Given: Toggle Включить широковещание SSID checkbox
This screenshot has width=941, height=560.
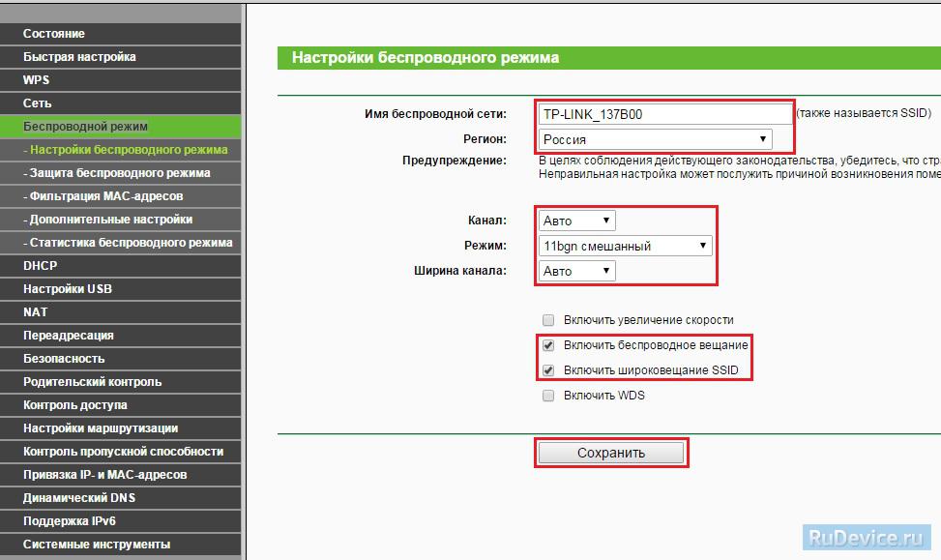Looking at the screenshot, I should click(548, 370).
